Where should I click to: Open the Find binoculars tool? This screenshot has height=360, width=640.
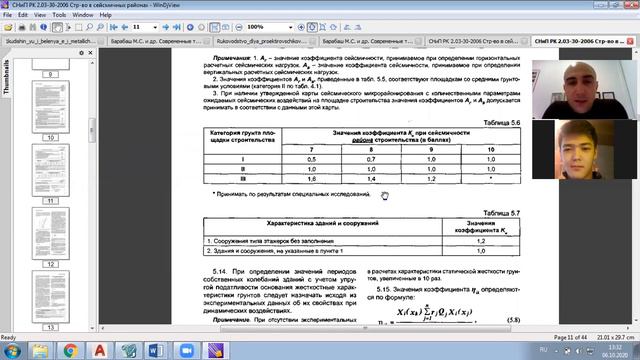[x=33, y=27]
